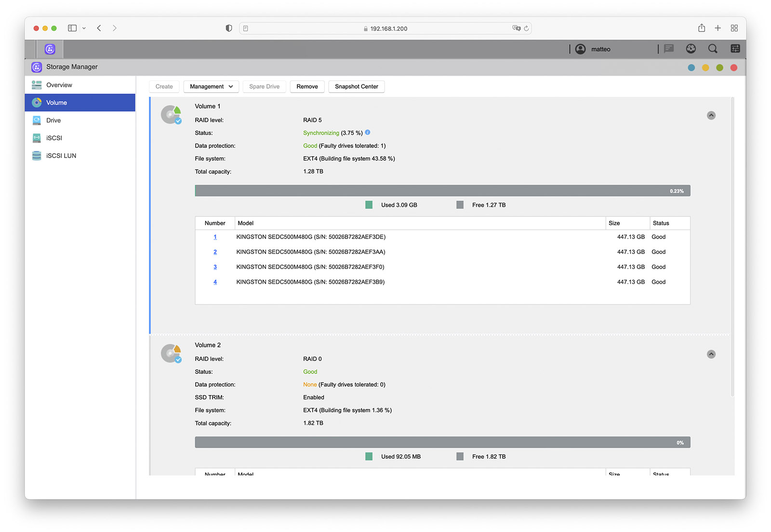Select Overview in the sidebar
This screenshot has height=532, width=771.
click(80, 85)
